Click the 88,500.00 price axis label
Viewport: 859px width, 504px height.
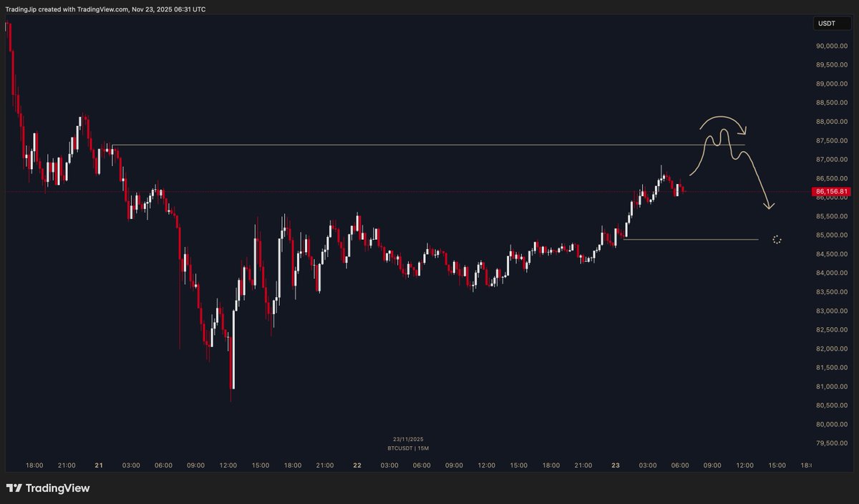click(830, 102)
